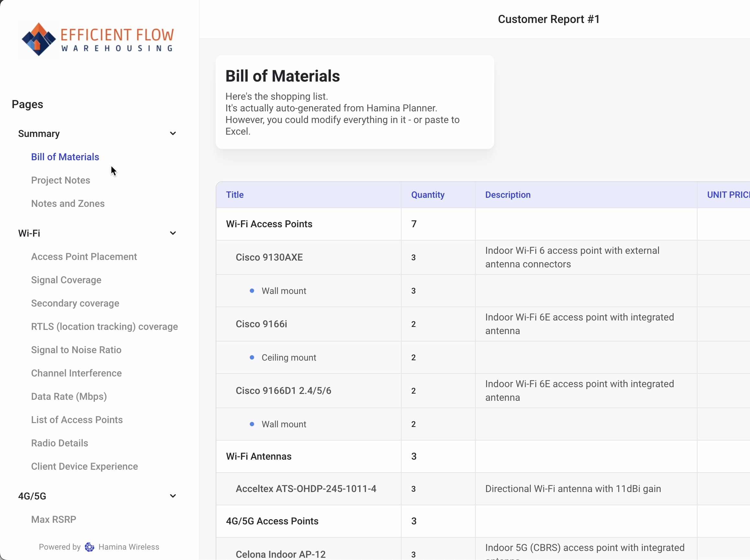Viewport: 750px width, 560px height.
Task: Click the Pages sidebar heading
Action: [x=28, y=104]
